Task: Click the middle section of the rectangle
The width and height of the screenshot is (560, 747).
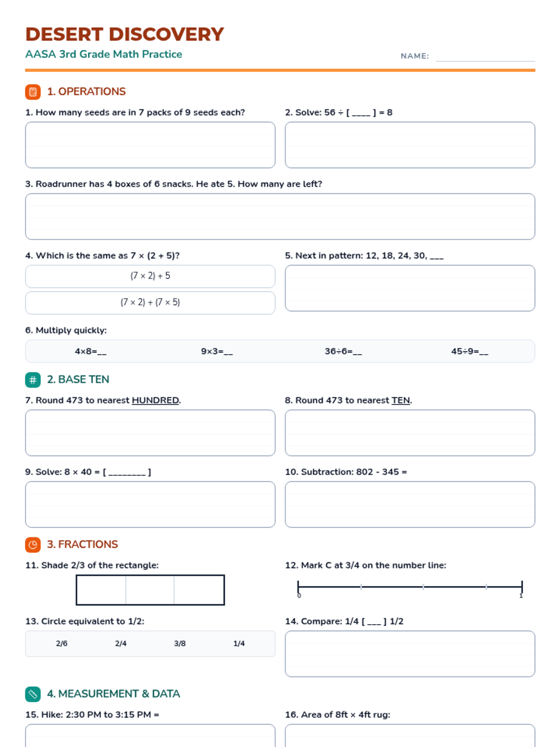Action: [150, 590]
